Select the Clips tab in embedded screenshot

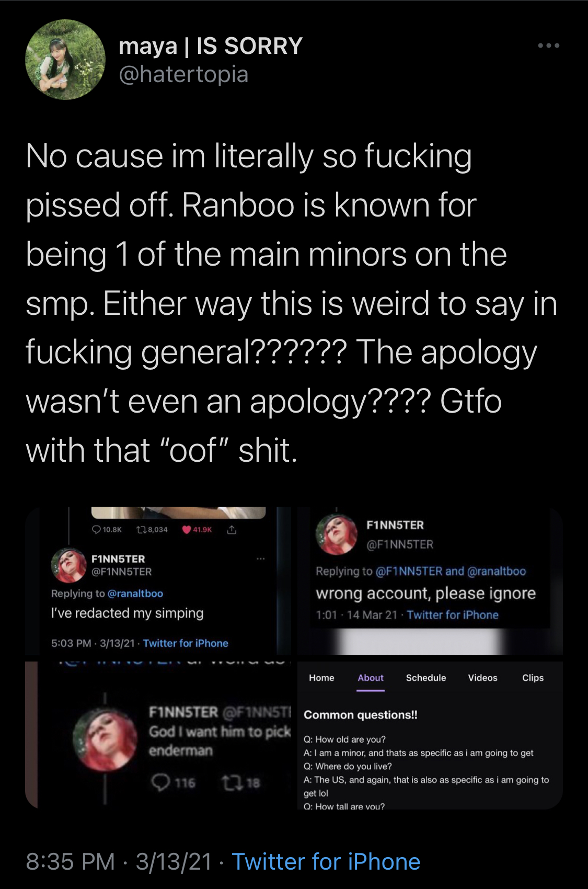(533, 678)
